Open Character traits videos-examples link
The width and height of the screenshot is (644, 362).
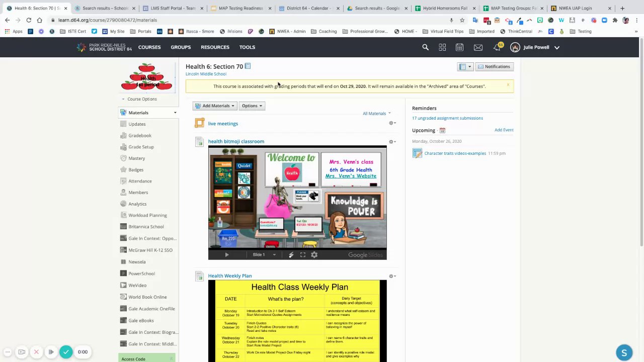coord(455,153)
